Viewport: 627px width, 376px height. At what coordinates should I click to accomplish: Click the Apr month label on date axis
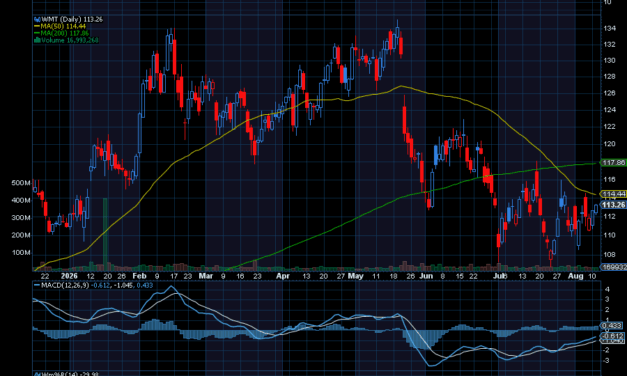click(283, 276)
